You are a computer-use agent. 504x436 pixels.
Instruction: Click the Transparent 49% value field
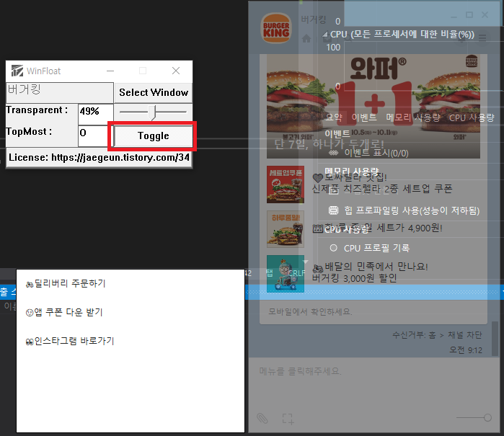point(96,114)
